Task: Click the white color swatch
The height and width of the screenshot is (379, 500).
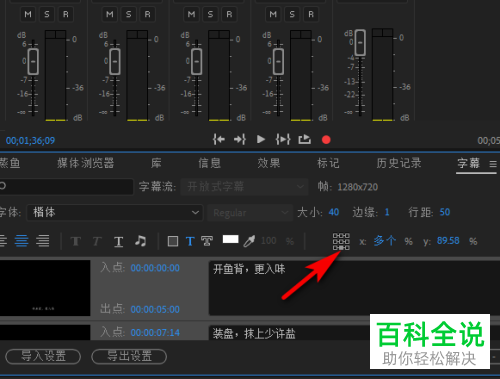Action: pos(231,239)
